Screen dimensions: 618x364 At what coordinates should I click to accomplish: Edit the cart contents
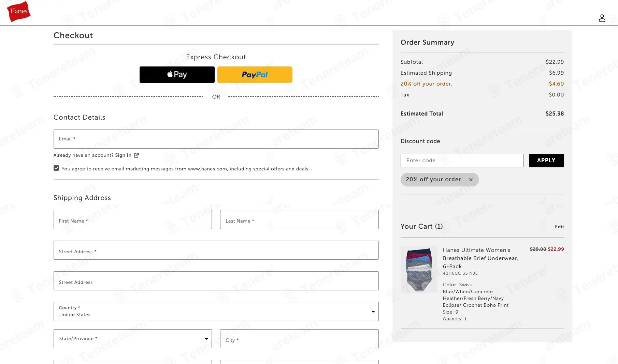point(559,227)
